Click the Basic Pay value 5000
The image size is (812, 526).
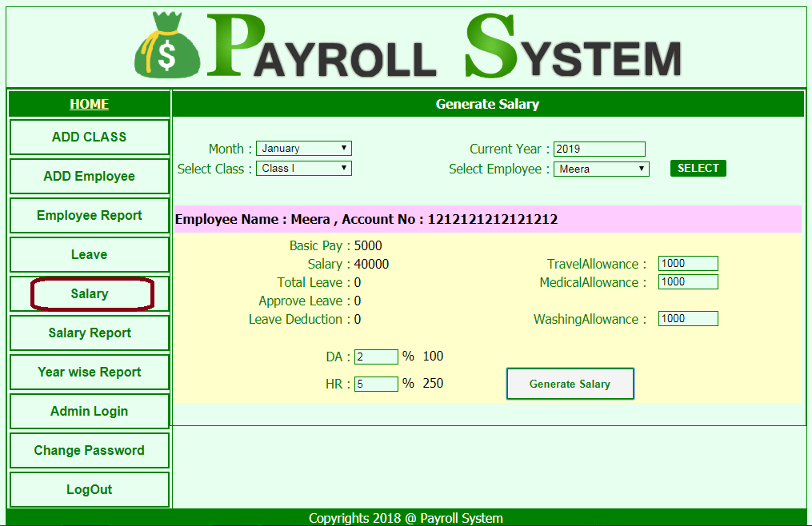[368, 246]
